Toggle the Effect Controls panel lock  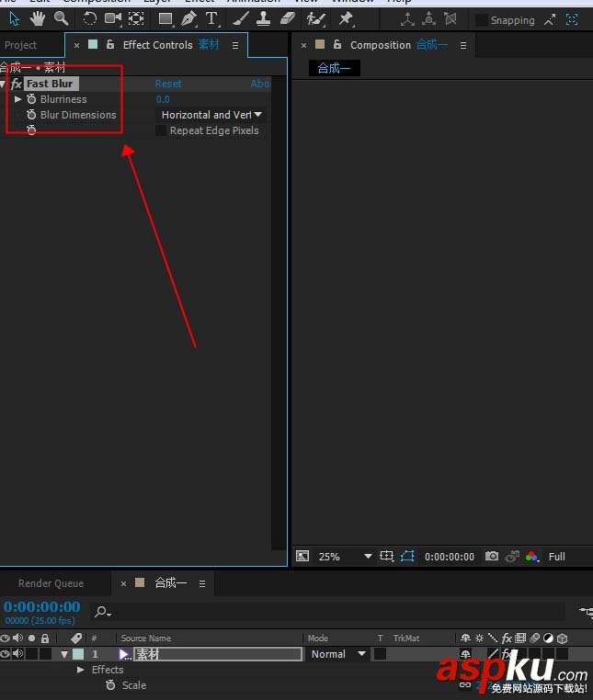point(110,45)
